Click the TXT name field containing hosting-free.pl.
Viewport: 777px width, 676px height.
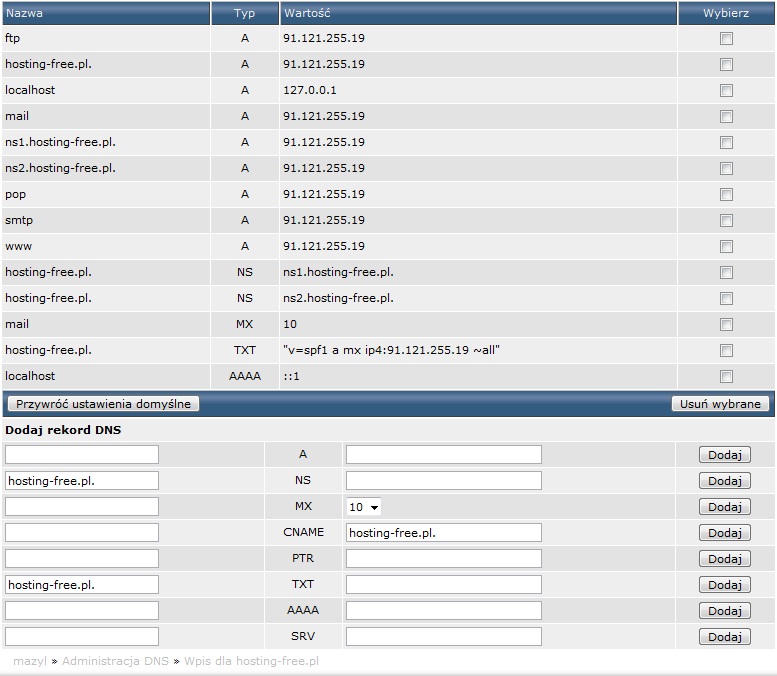pos(82,585)
